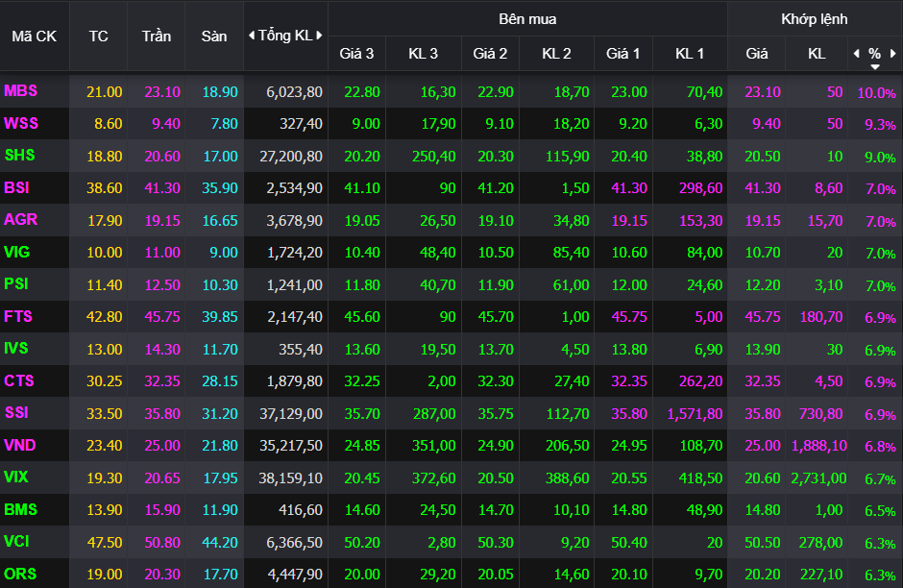Click AGR Giá 1 value 19.15
Viewport: 903px width, 588px height.
pyautogui.click(x=629, y=221)
